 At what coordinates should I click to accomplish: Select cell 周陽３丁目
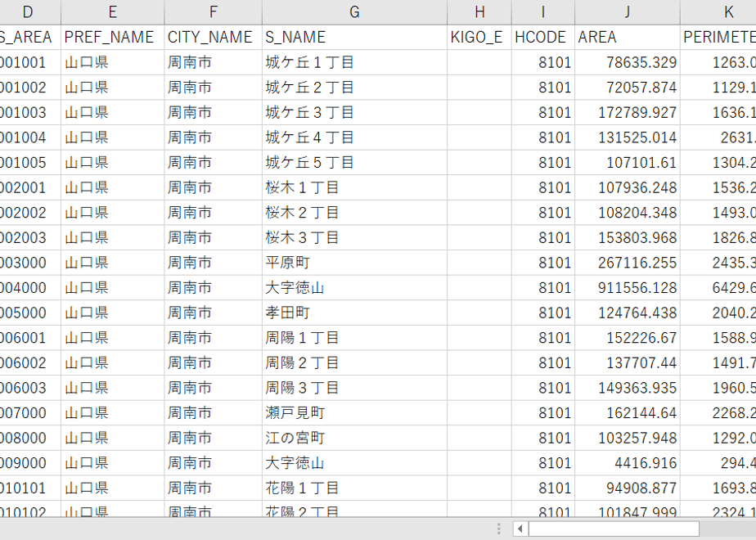354,388
